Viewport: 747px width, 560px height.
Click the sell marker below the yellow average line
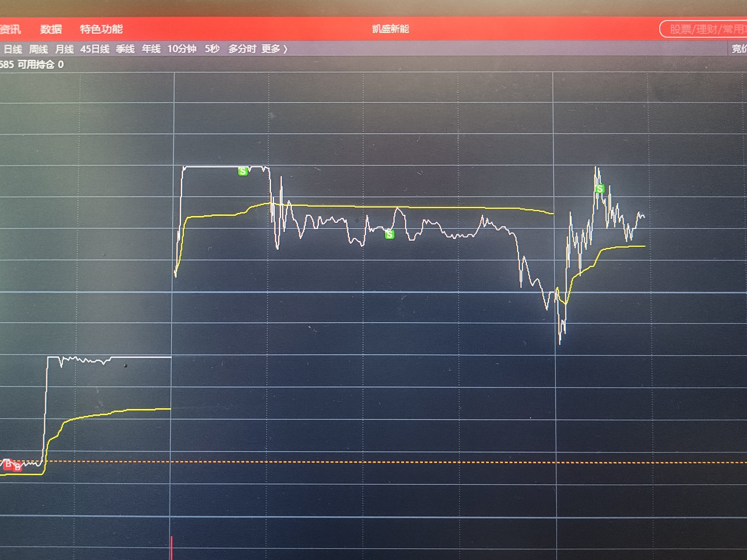(x=389, y=234)
